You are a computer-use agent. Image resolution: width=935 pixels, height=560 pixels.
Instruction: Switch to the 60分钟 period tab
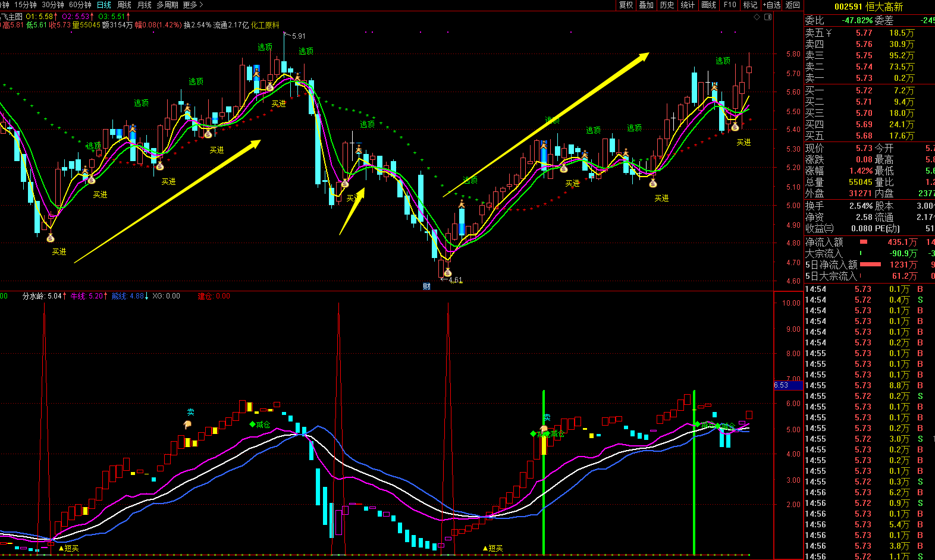coord(80,5)
